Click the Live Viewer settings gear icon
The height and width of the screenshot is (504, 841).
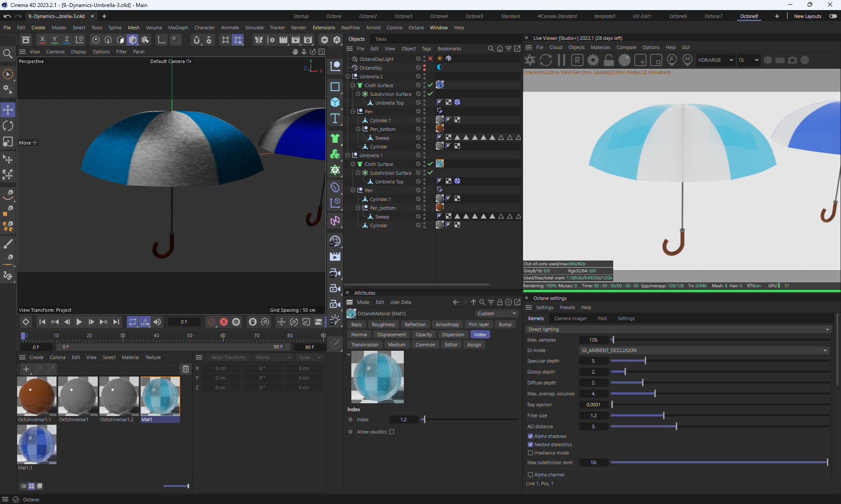click(593, 60)
